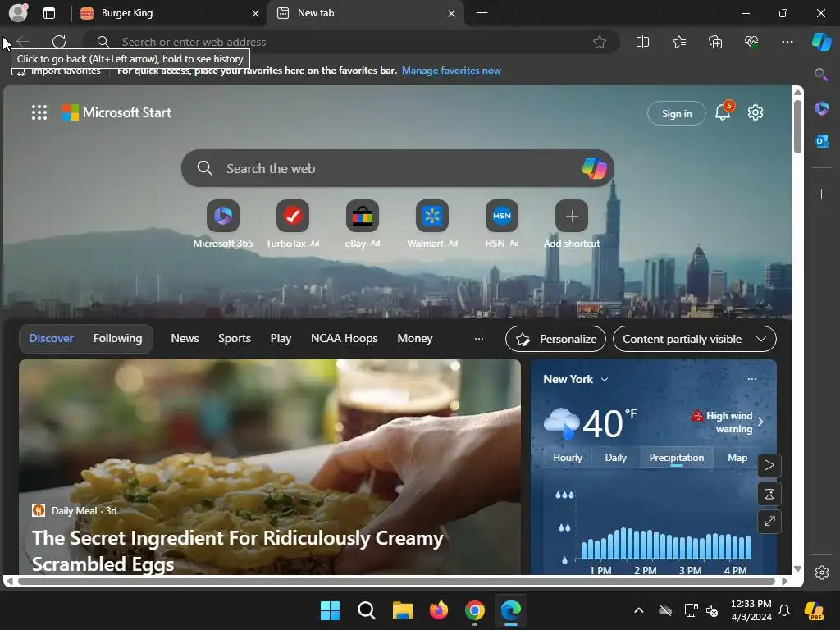Click sidebar search magnifier icon
The width and height of the screenshot is (840, 630).
[x=821, y=75]
